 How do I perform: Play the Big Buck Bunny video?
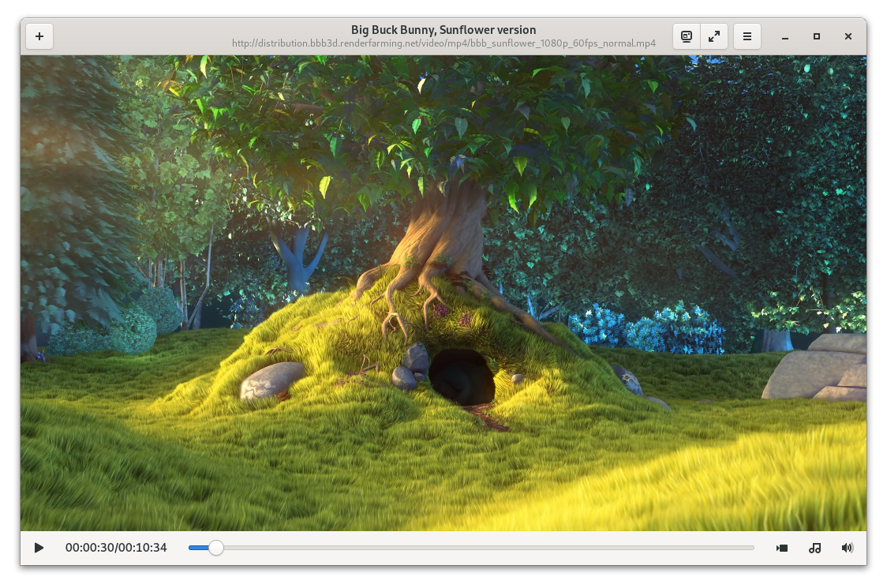(39, 548)
